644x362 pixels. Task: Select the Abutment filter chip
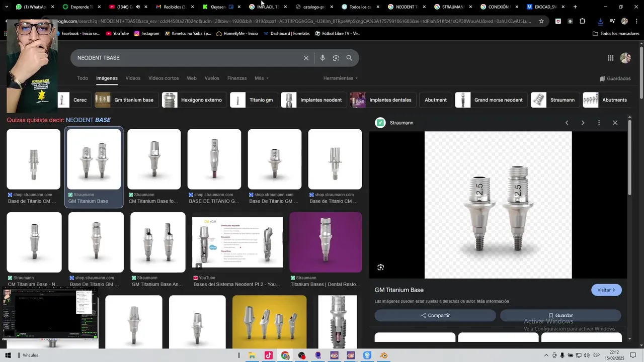point(436,100)
